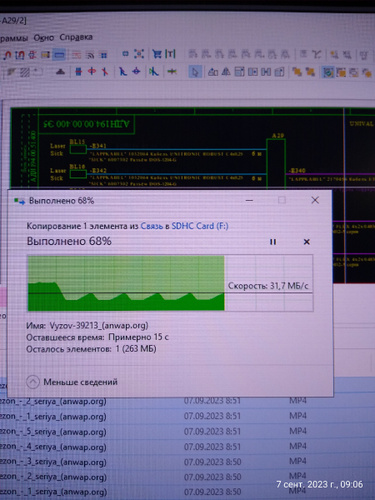Click the hatched fill pattern icon
Image resolution: width=375 pixels, height=500 pixels.
[25, 72]
